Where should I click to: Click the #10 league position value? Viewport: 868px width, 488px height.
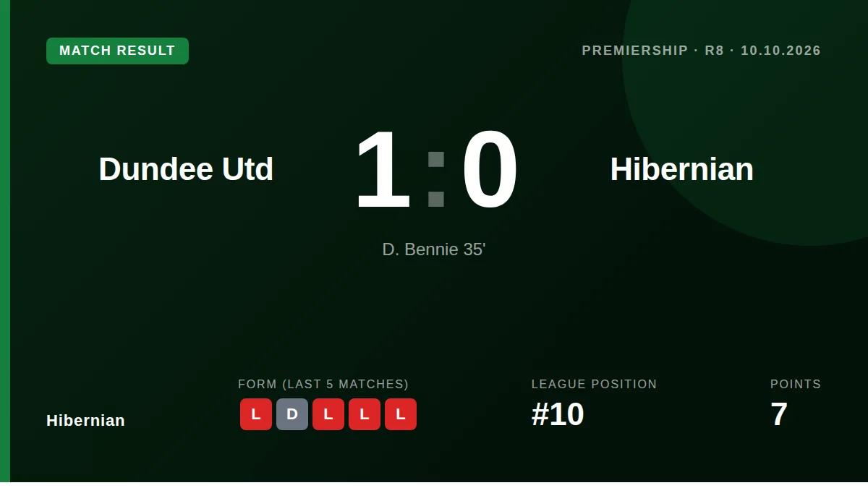[x=558, y=414]
